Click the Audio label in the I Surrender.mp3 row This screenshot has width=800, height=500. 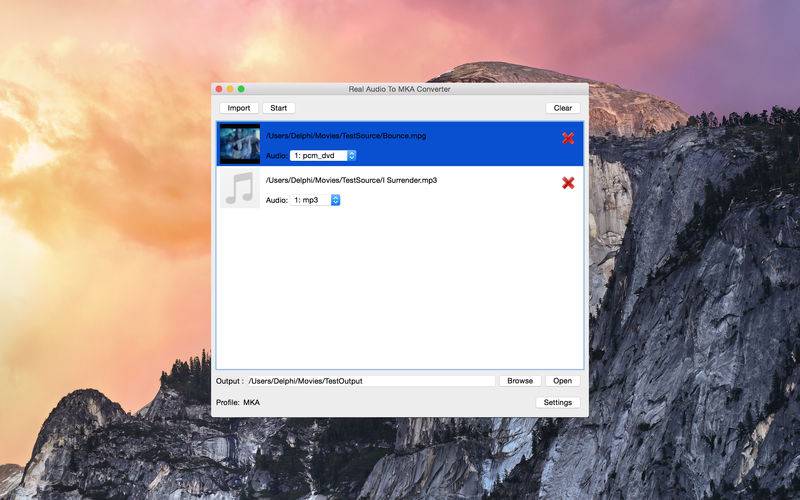coord(277,200)
